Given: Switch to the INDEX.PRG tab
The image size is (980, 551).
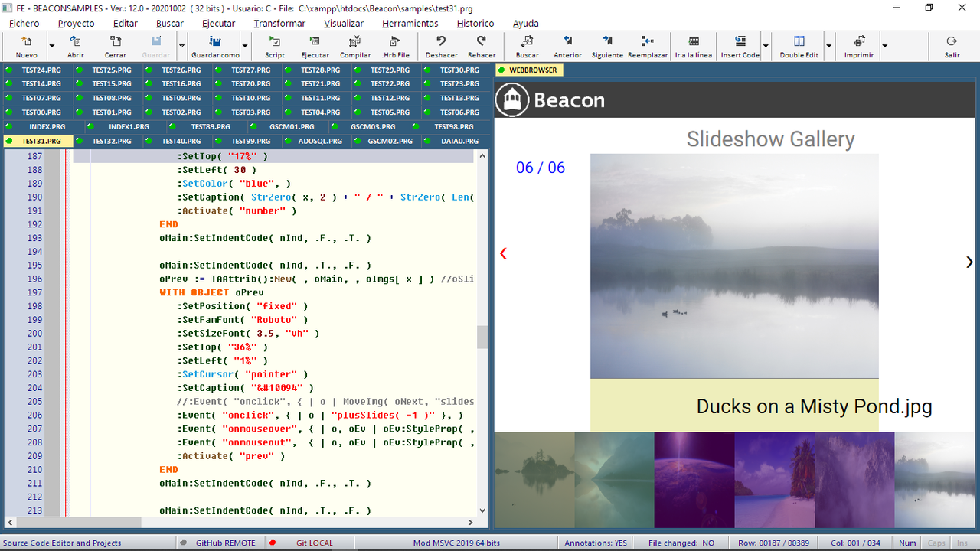Looking at the screenshot, I should pyautogui.click(x=43, y=126).
